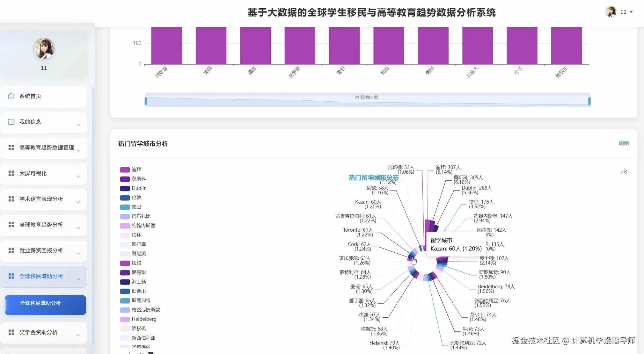This screenshot has width=644, height=354.
Task: Toggle the Dublin legend entry
Action: (x=125, y=188)
